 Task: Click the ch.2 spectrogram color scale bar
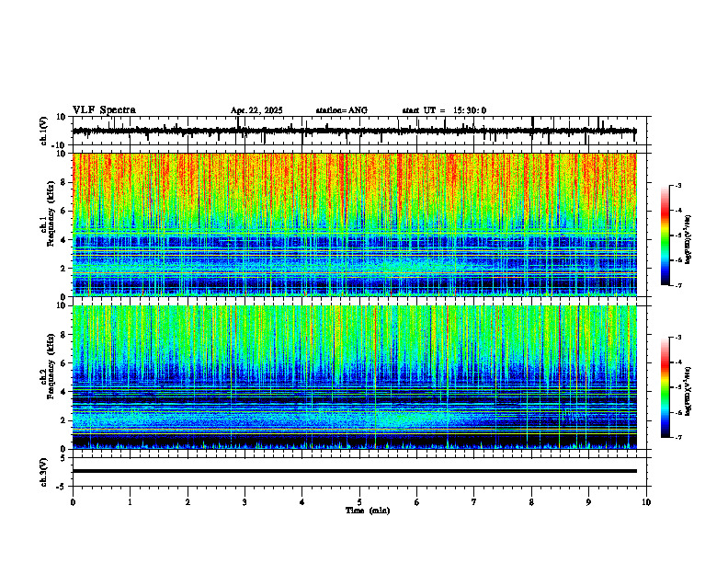coord(665,387)
